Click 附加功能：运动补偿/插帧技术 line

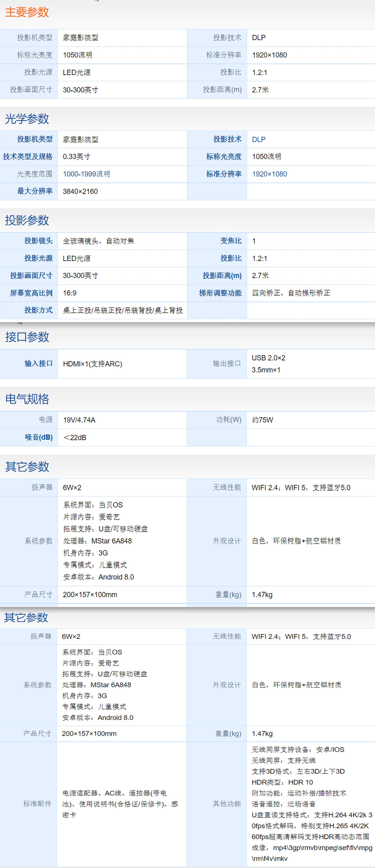pos(299,793)
